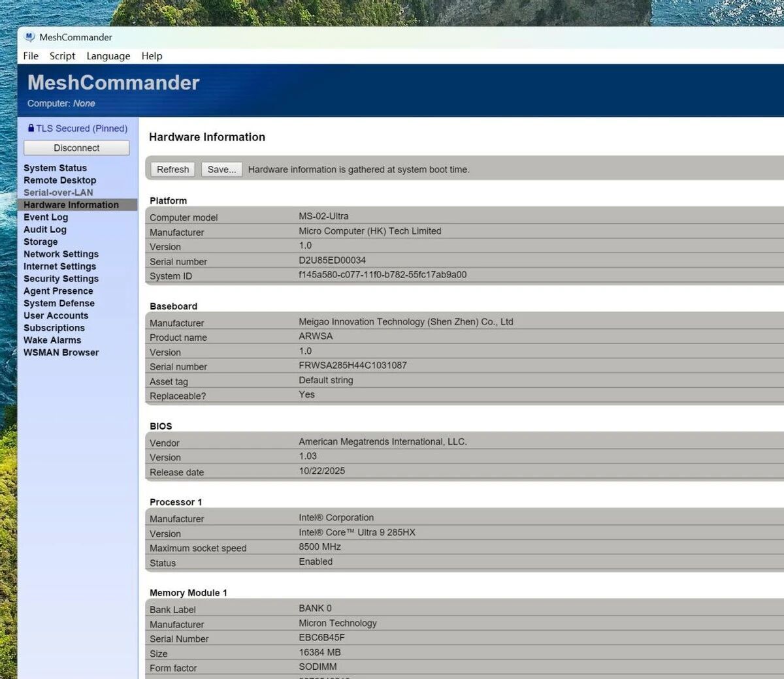Click the MeshCommander title bar icon
The image size is (784, 679).
[29, 37]
